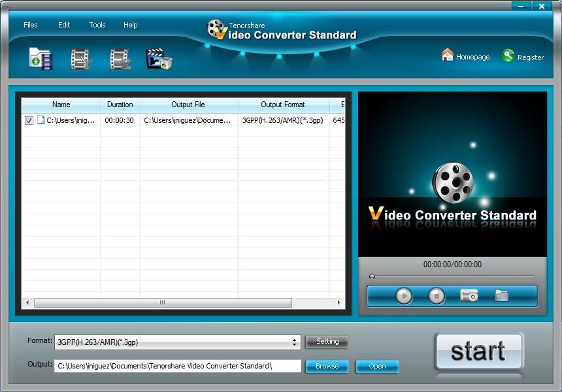This screenshot has height=392, width=562.
Task: Click the Format dropdown arrow
Action: 295,340
